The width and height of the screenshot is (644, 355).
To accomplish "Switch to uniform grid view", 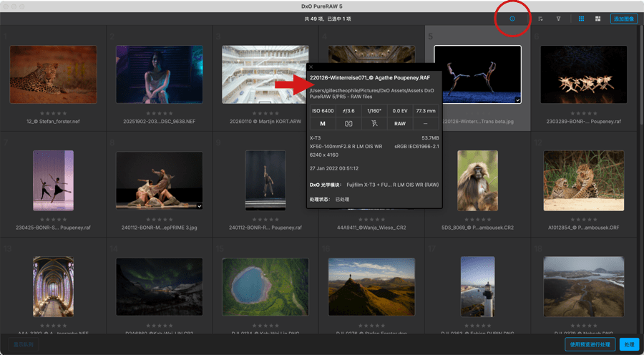I will [x=581, y=19].
